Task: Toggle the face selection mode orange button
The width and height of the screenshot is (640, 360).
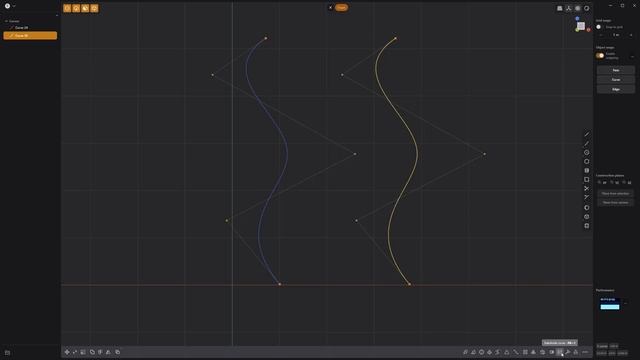Action: (85, 8)
